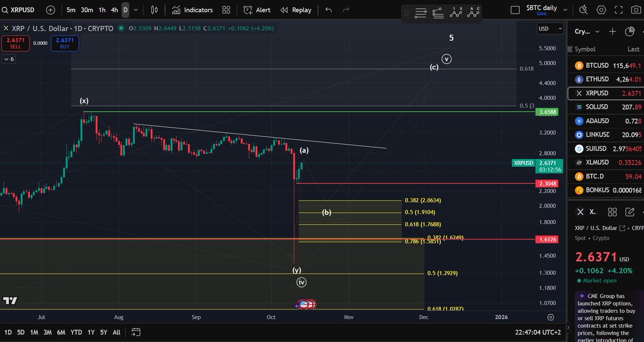Expand the collapsed indicators legend showing 6

pyautogui.click(x=9, y=59)
